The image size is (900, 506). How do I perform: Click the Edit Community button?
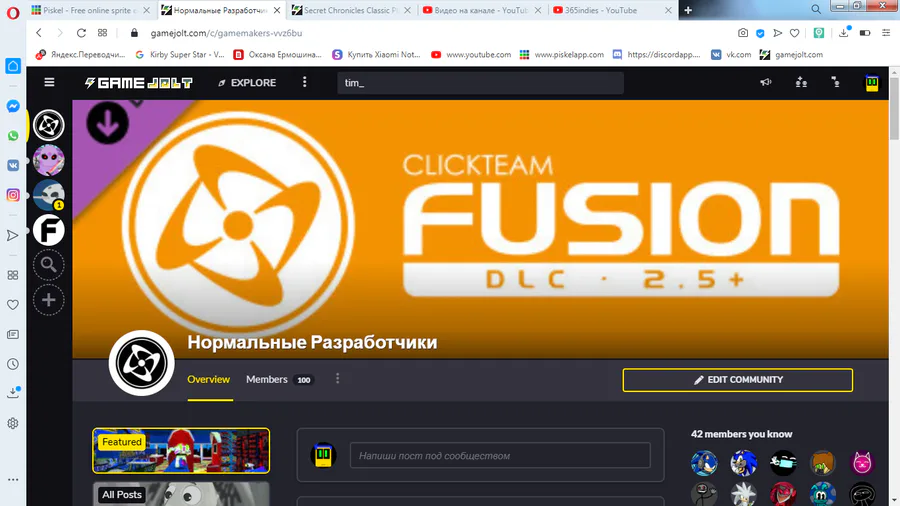(x=738, y=380)
